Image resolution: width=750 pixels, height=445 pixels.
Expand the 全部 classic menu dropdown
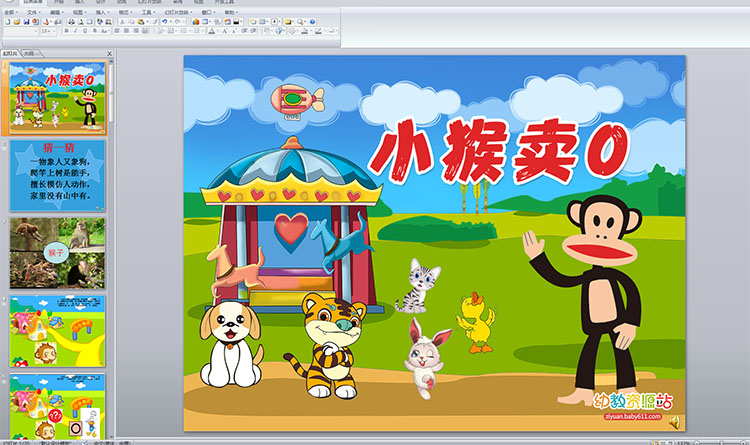11,12
